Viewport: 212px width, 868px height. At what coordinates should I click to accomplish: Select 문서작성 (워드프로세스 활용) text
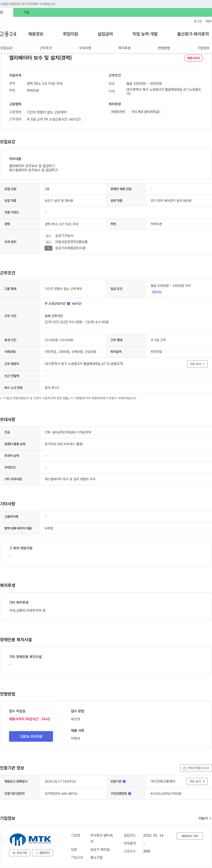[64, 444]
